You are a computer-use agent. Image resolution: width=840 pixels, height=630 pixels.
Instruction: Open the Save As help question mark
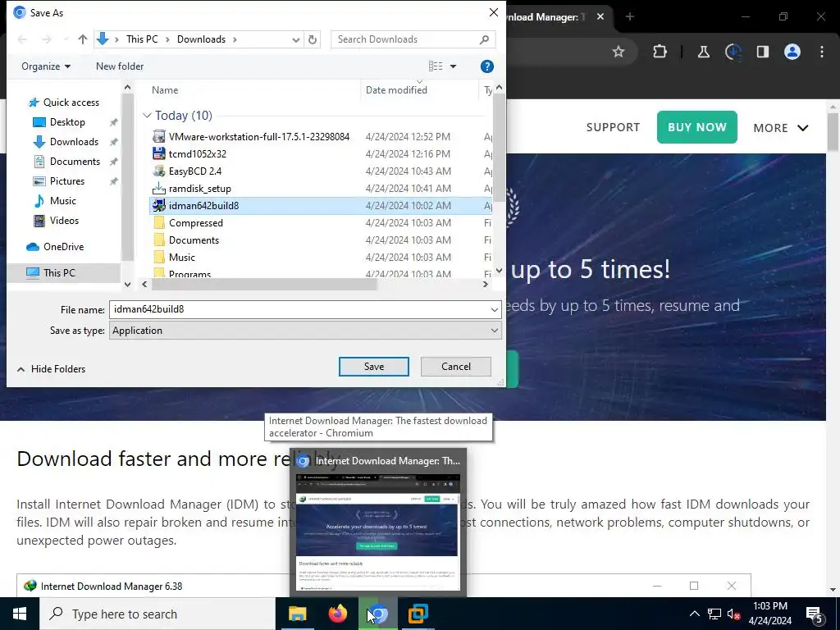point(486,66)
